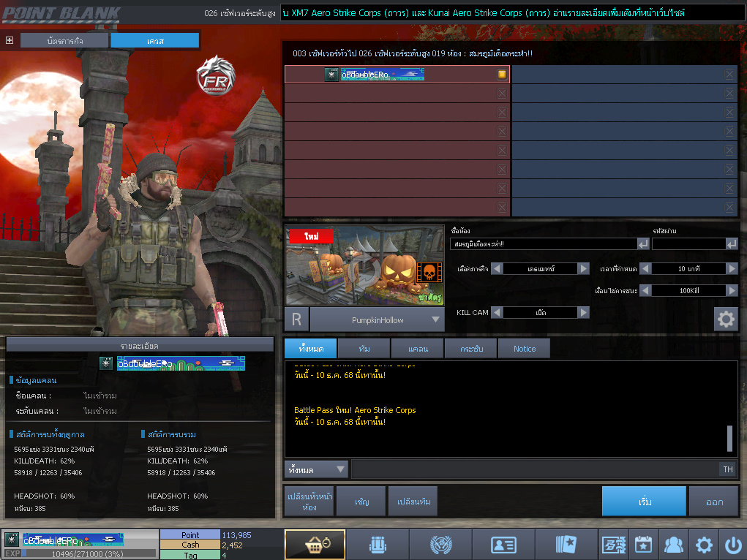
Task: Close the second red team slot
Action: click(x=502, y=94)
